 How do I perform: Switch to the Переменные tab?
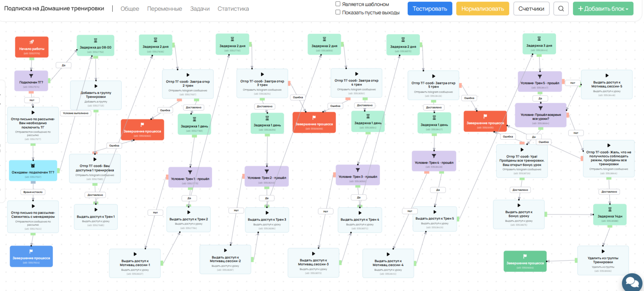164,9
